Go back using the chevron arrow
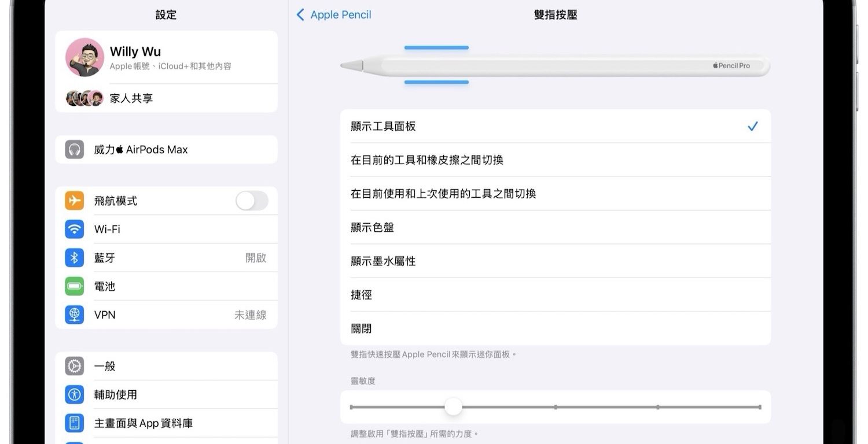The width and height of the screenshot is (868, 444). click(x=300, y=15)
